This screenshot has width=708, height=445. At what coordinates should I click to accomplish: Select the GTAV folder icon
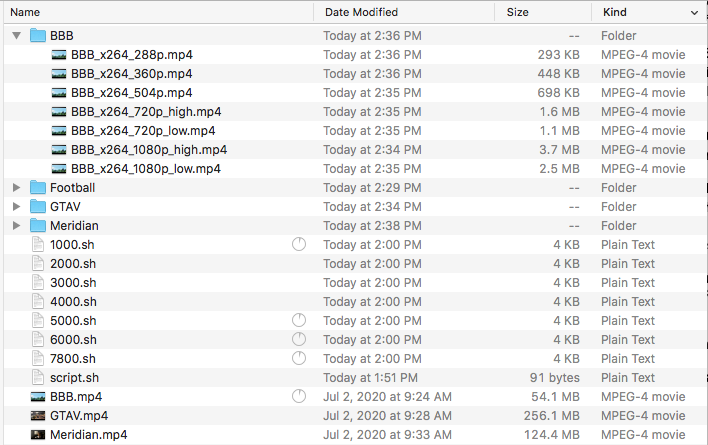coord(38,206)
